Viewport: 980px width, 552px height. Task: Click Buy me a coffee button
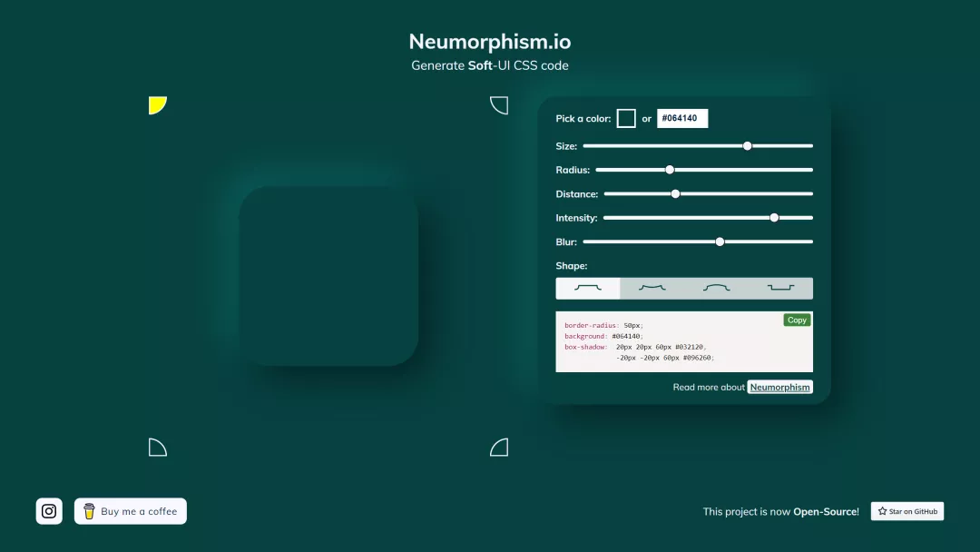130,511
